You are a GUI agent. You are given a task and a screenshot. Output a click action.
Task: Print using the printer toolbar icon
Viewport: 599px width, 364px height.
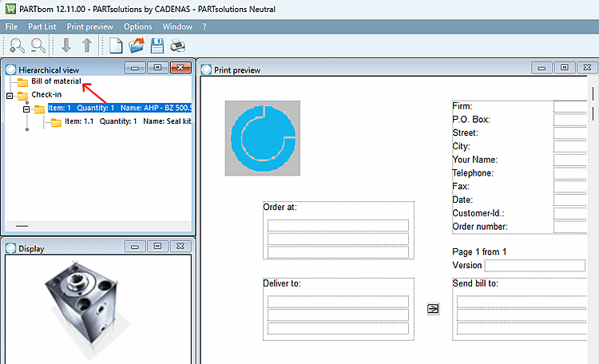point(177,45)
